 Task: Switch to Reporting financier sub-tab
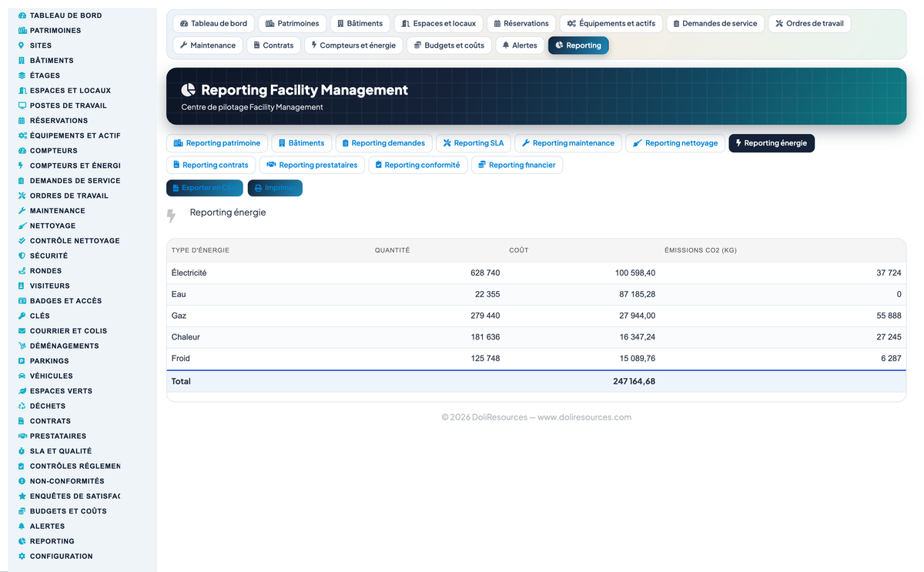pos(517,165)
